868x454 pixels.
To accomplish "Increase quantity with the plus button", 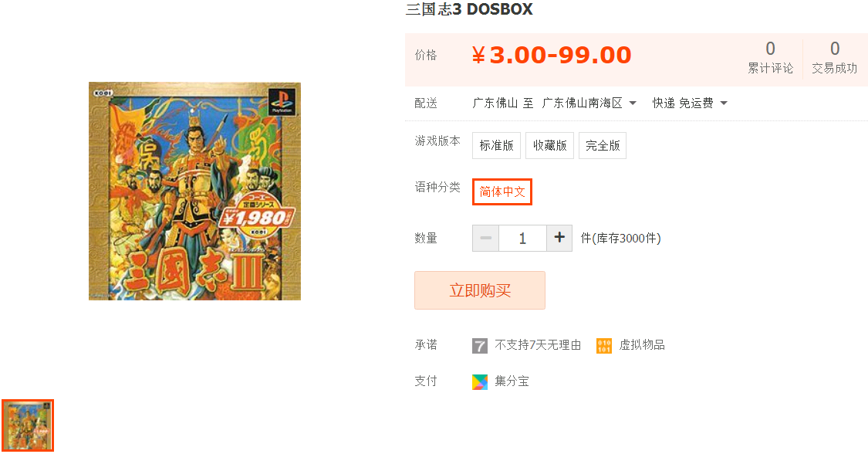I will click(559, 238).
